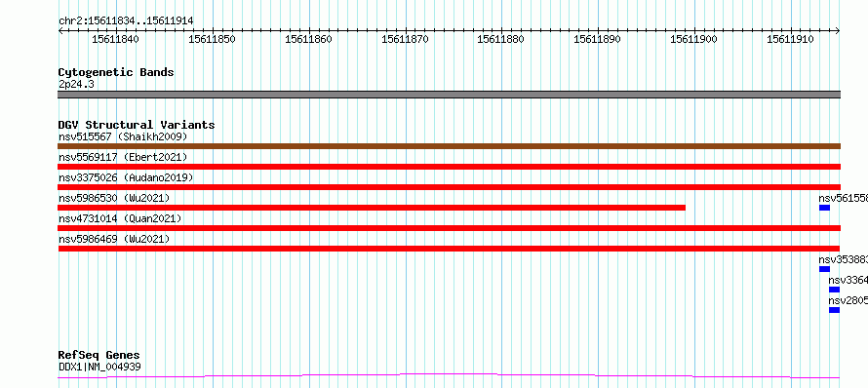
Task: Select the magenta DDX1 gene line
Action: (449, 376)
